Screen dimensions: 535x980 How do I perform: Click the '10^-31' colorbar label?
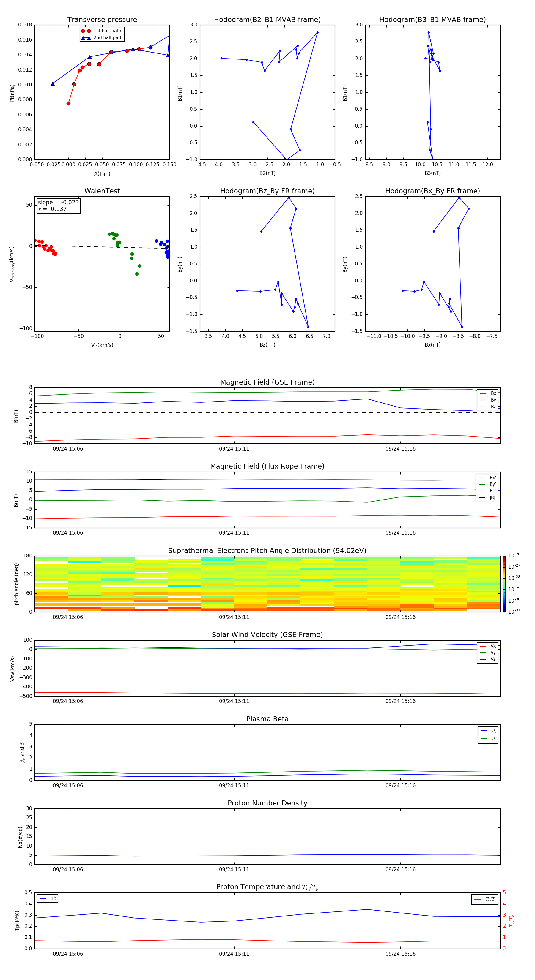click(514, 611)
